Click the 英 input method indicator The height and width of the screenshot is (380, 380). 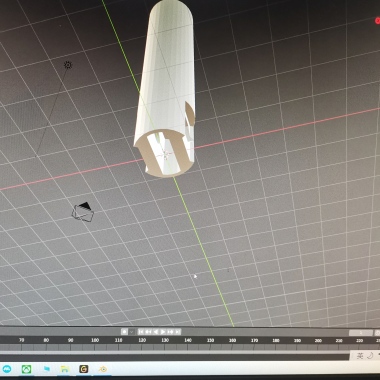360,356
